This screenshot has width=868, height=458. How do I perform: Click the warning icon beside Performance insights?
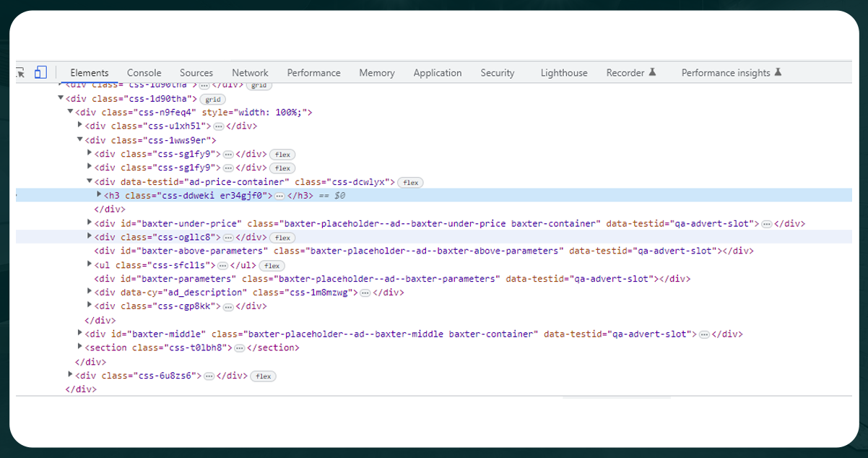click(x=778, y=72)
